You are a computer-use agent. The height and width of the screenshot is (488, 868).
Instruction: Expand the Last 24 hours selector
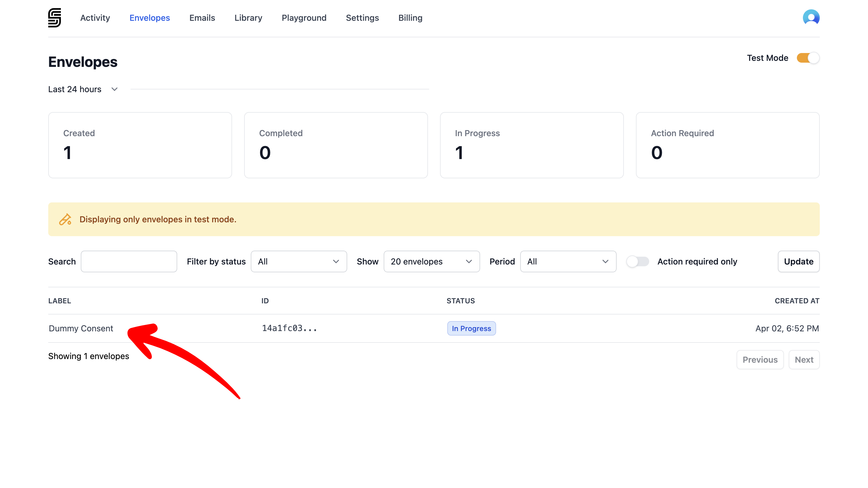click(x=75, y=89)
